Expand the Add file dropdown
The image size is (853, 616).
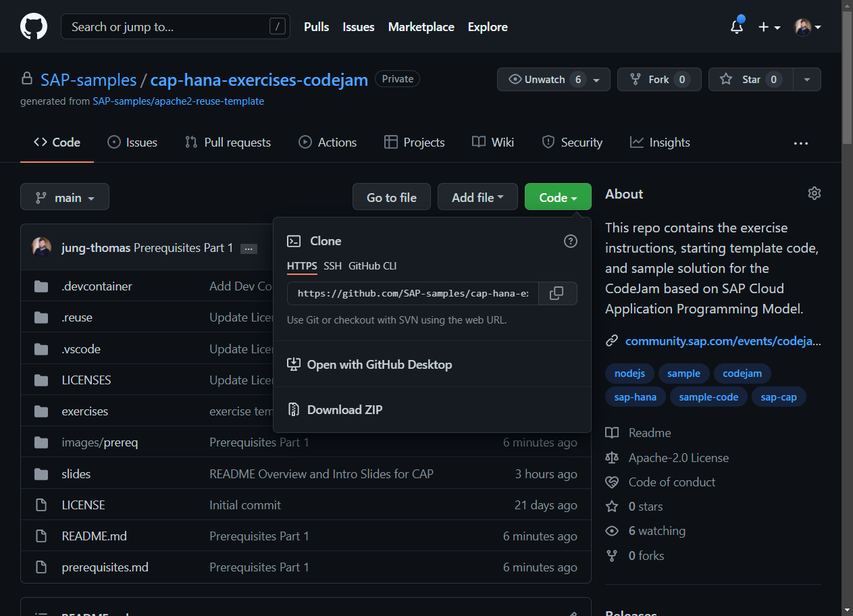[x=477, y=197]
